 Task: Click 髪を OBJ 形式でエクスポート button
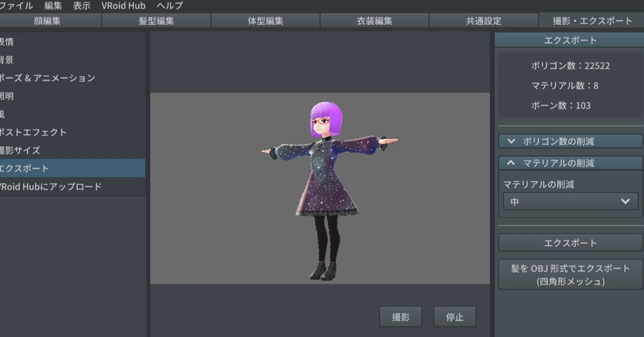click(571, 275)
